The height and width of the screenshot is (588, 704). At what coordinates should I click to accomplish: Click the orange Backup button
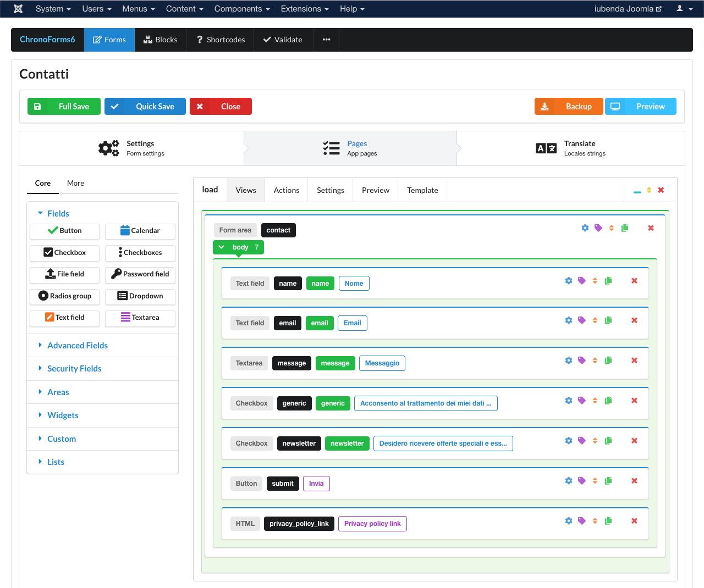click(569, 106)
